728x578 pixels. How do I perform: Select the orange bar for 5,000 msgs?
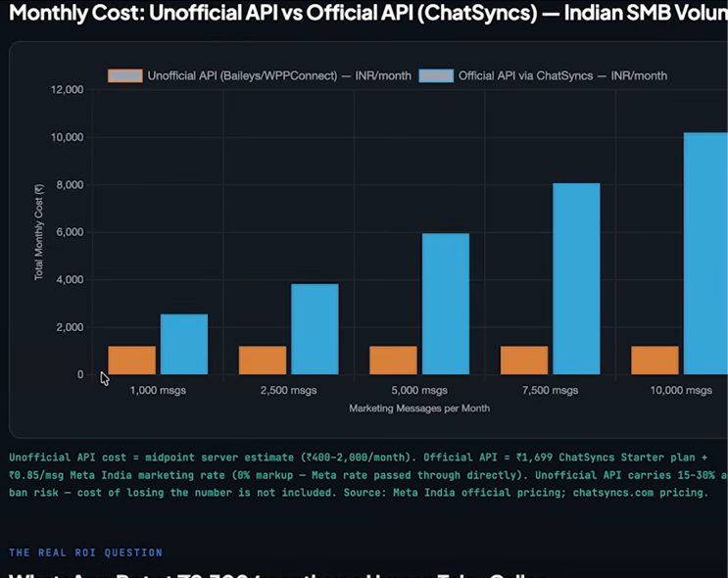pyautogui.click(x=393, y=361)
